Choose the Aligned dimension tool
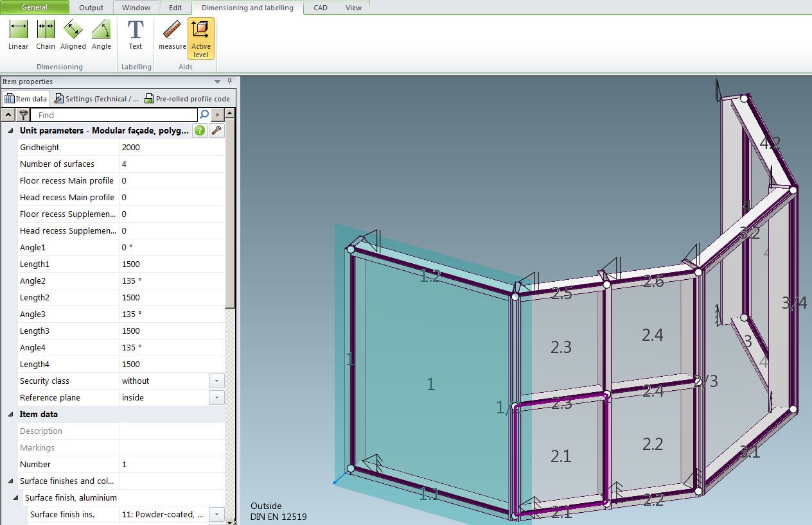 pos(73,35)
